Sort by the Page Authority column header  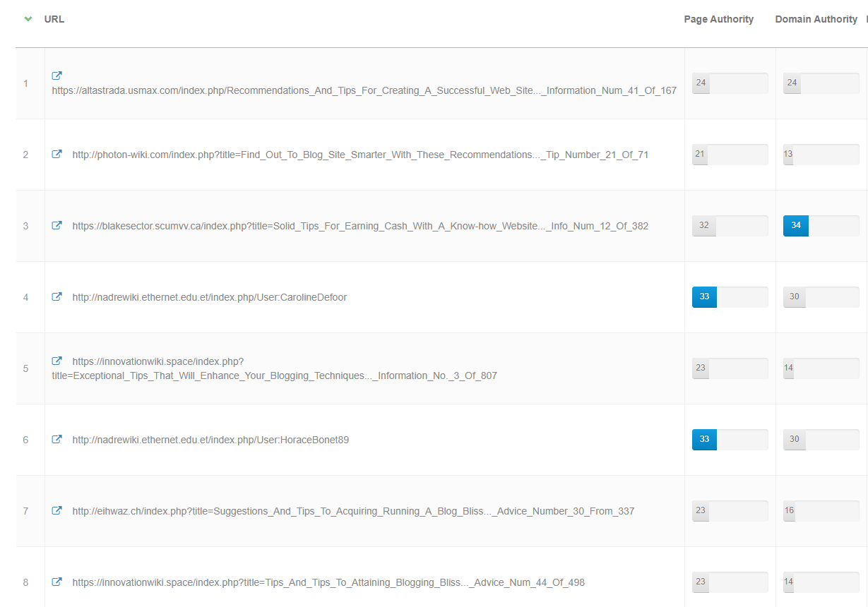click(718, 18)
